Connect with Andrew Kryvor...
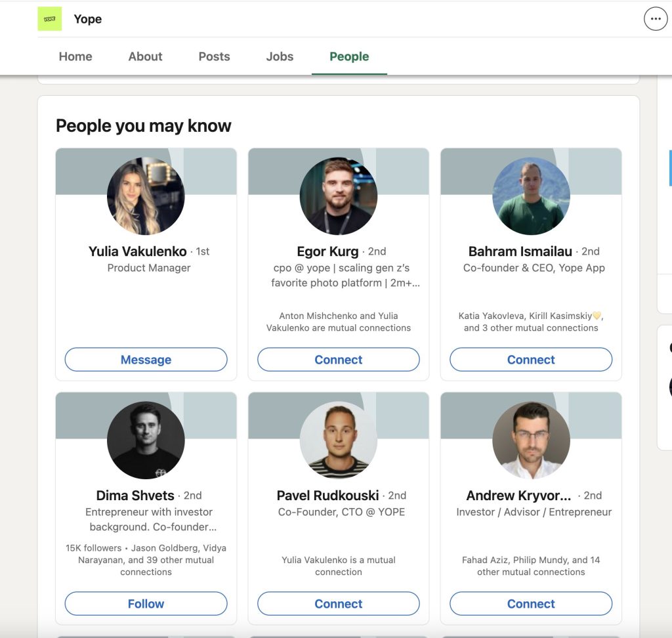Screen dimensions: 672x638 [531, 604]
